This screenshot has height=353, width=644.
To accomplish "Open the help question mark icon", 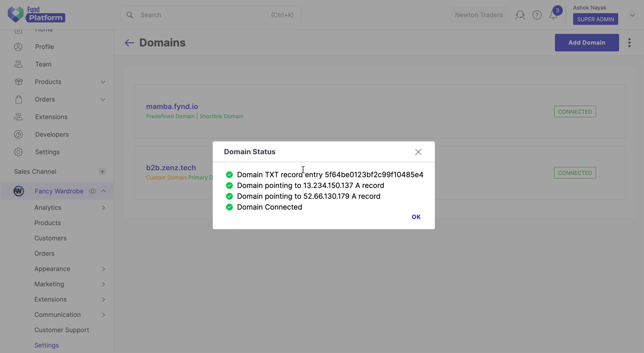I will (x=537, y=15).
